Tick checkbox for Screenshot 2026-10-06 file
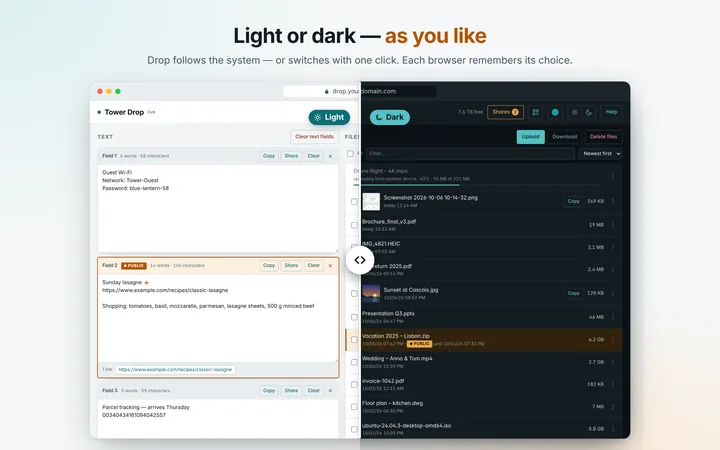Viewport: 720px width, 450px height. click(x=354, y=202)
